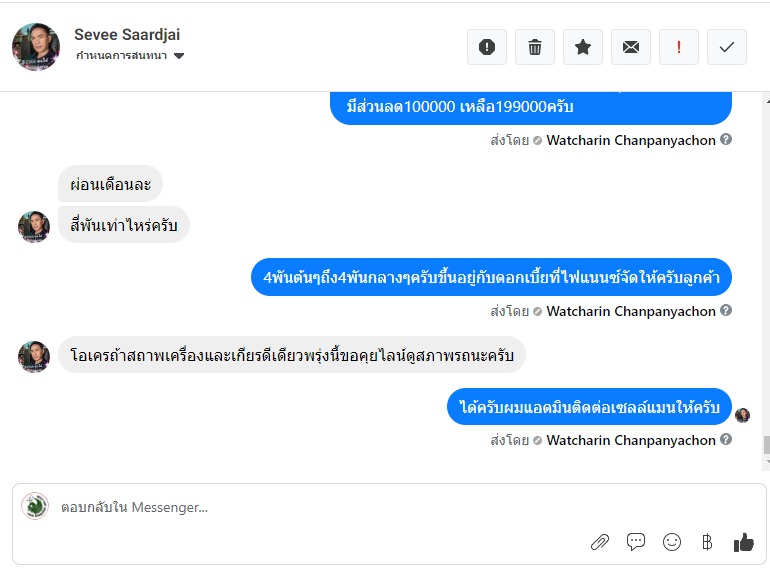This screenshot has height=571, width=770.
Task: Attach a file with paperclip icon
Action: coord(600,542)
